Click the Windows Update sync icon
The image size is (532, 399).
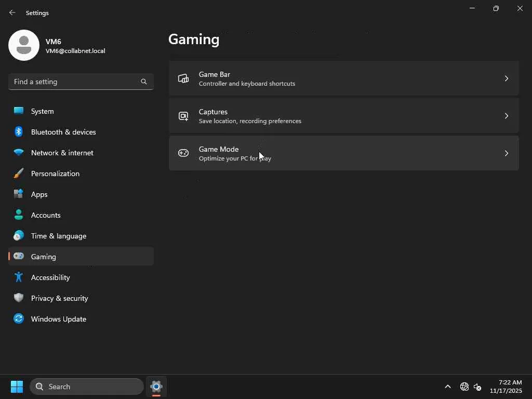click(19, 319)
